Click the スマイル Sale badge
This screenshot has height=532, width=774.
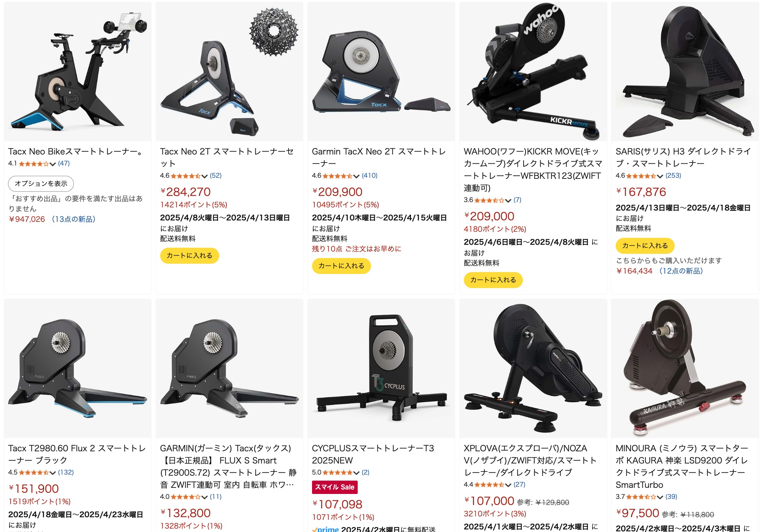[334, 487]
